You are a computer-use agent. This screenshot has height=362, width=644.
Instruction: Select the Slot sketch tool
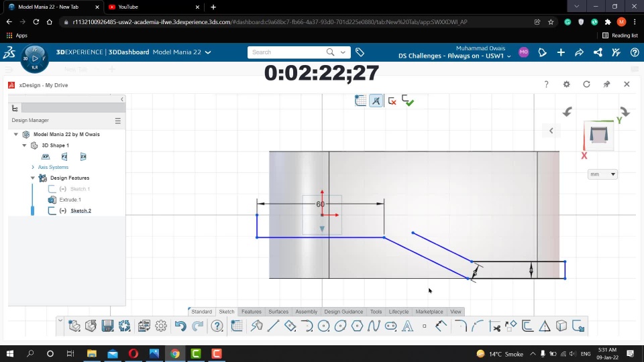tap(390, 326)
